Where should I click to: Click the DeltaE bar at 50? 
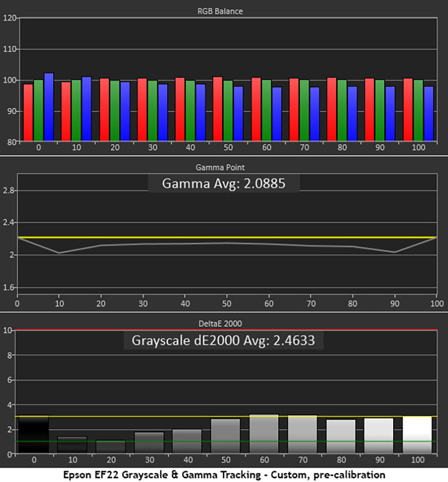pos(225,436)
